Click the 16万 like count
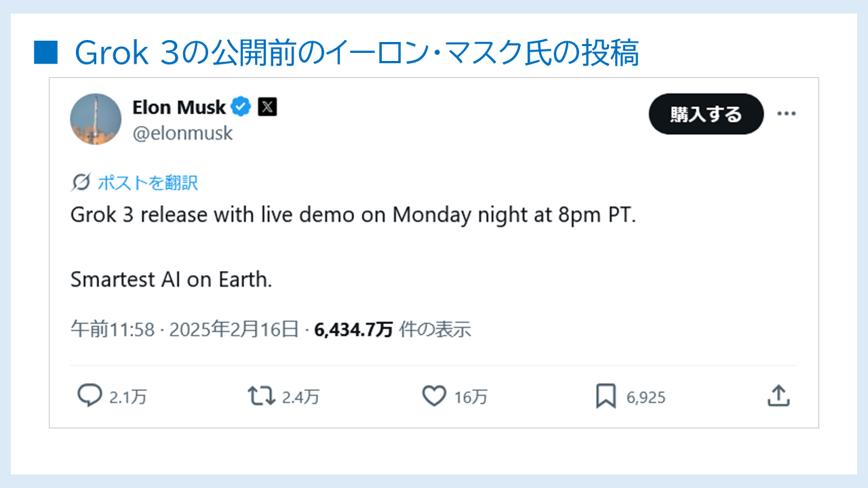Screen dimensions: 868x488 (471, 397)
